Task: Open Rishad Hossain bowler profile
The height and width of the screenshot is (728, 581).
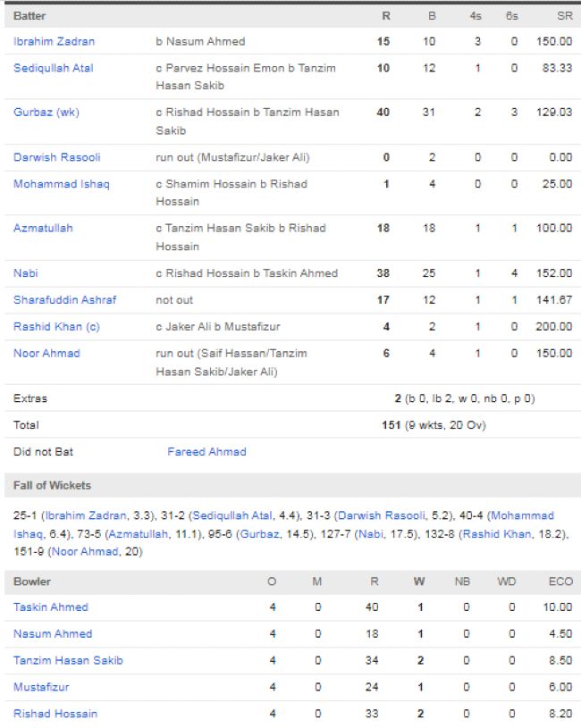Action: click(x=55, y=714)
